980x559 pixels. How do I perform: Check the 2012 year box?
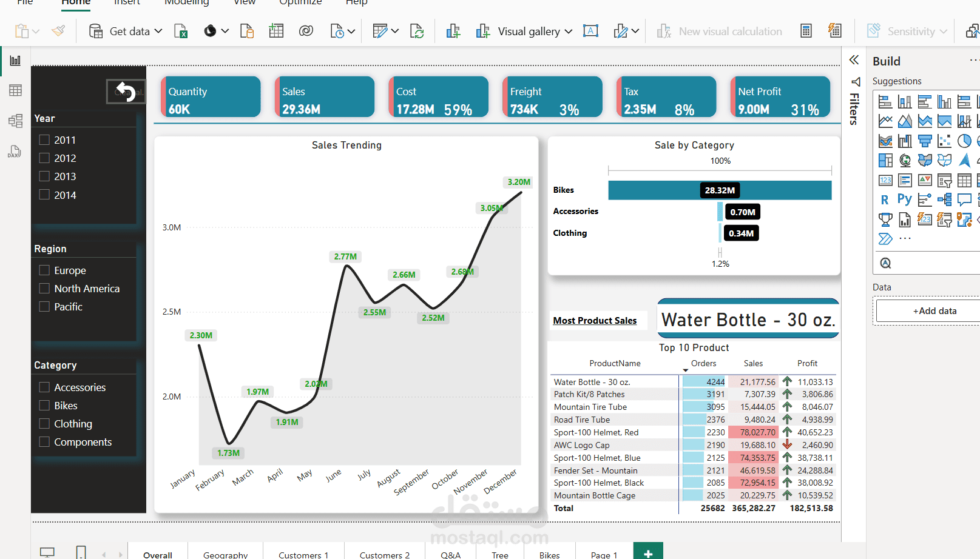pyautogui.click(x=44, y=158)
